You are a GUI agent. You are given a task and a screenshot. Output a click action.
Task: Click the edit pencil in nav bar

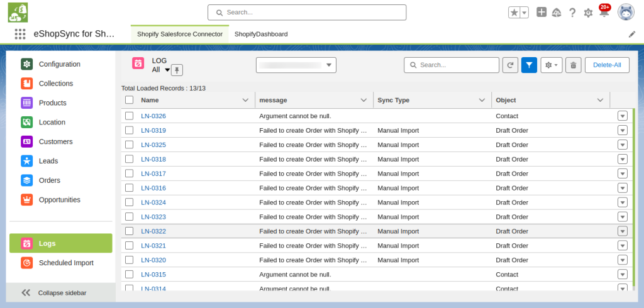pyautogui.click(x=631, y=35)
